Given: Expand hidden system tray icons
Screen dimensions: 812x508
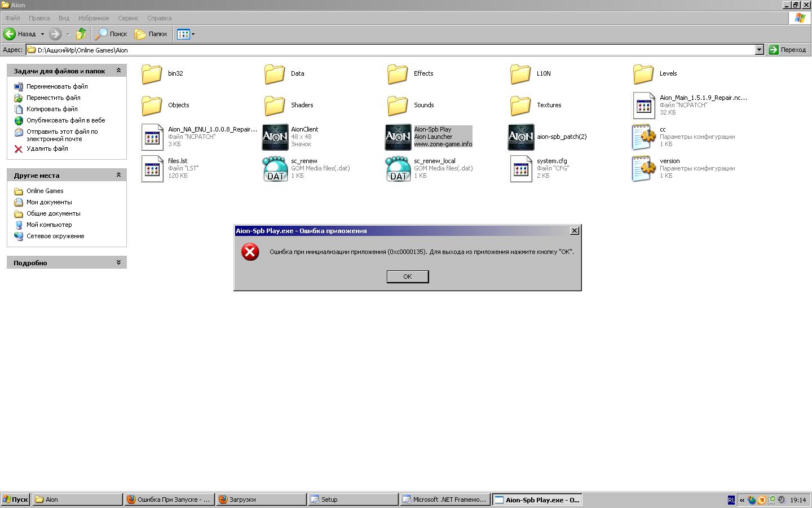Looking at the screenshot, I should 742,500.
